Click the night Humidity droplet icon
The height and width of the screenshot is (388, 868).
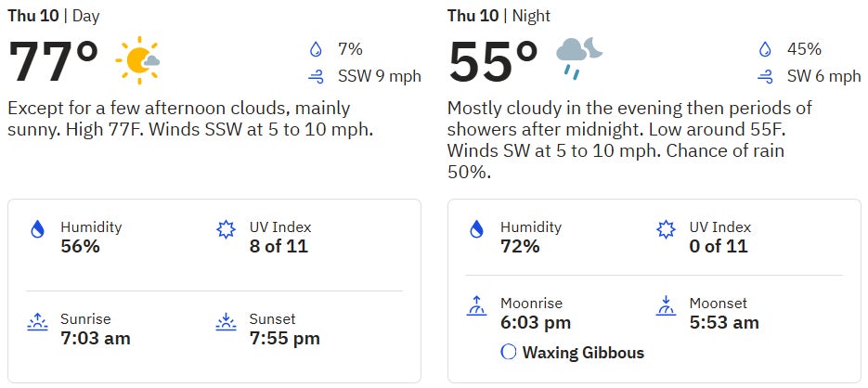(477, 229)
